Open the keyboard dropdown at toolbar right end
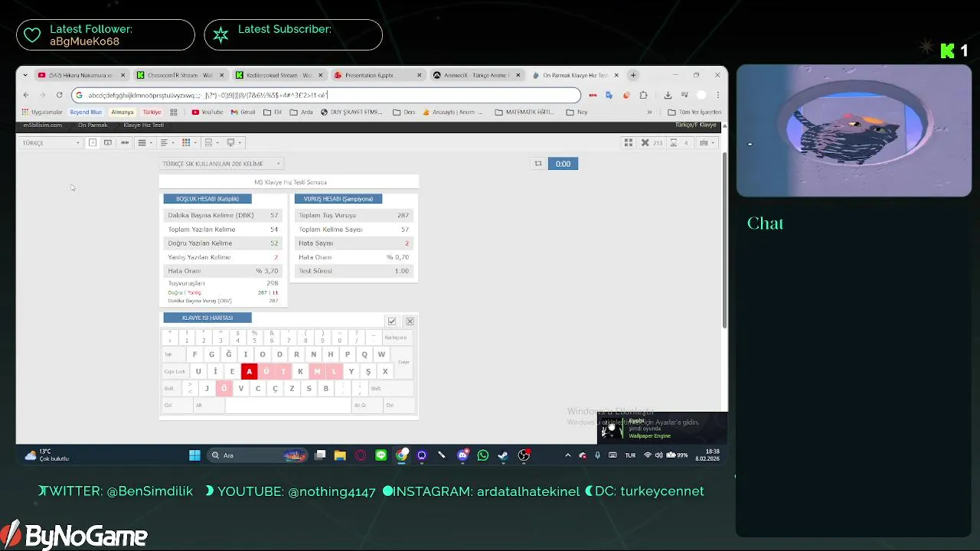The height and width of the screenshot is (551, 980). pos(707,142)
